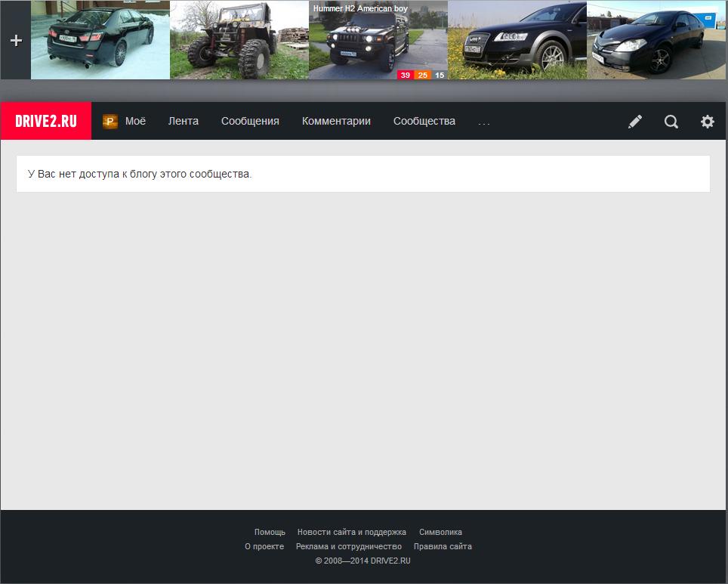The height and width of the screenshot is (584, 728).
Task: Click the orange P profile avatar
Action: pyautogui.click(x=110, y=122)
